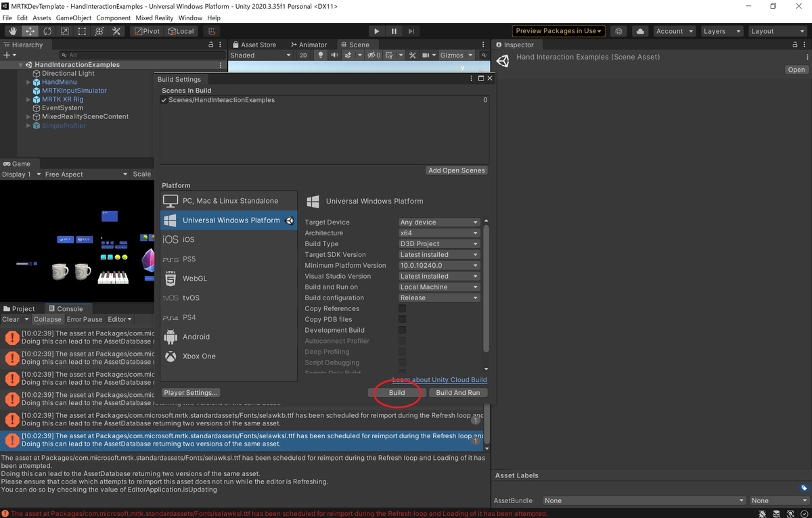The image size is (812, 518).
Task: Open the Target SDK Version dropdown
Action: pos(439,254)
